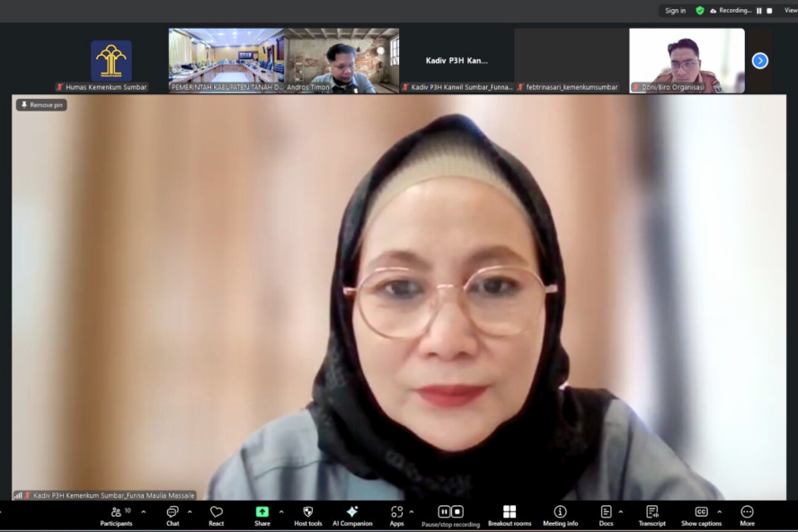Open the Chat panel
This screenshot has width=798, height=532.
click(173, 515)
